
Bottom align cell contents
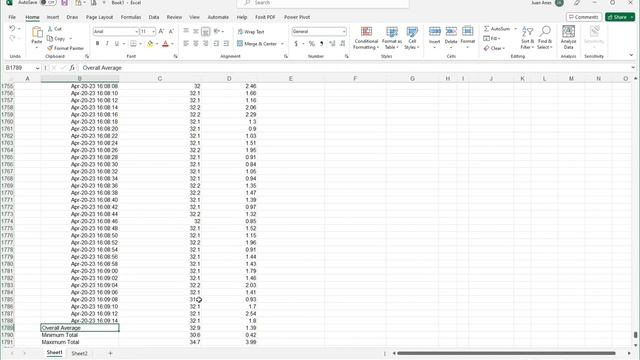(206, 31)
